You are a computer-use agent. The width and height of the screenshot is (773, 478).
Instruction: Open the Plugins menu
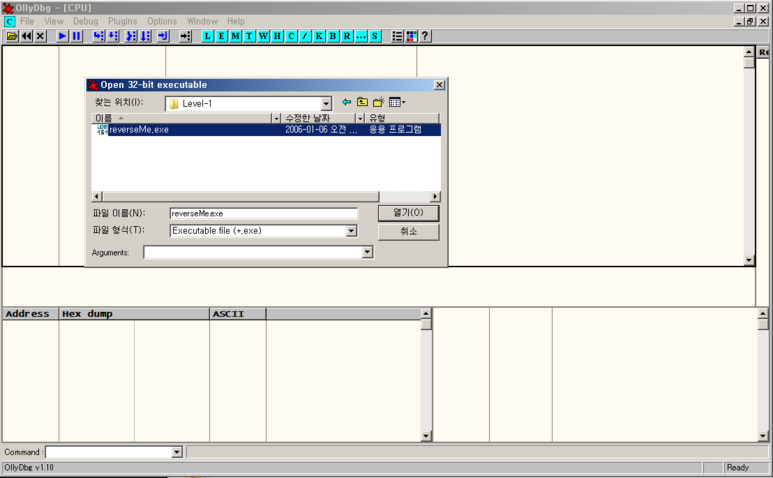pyautogui.click(x=122, y=21)
